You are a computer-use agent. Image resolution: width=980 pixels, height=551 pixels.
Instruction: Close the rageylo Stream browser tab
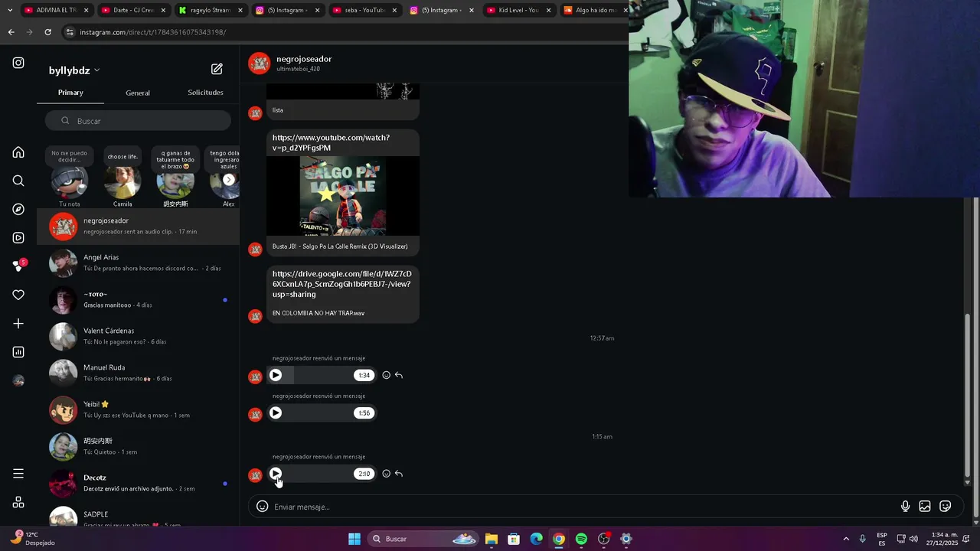tap(240, 10)
